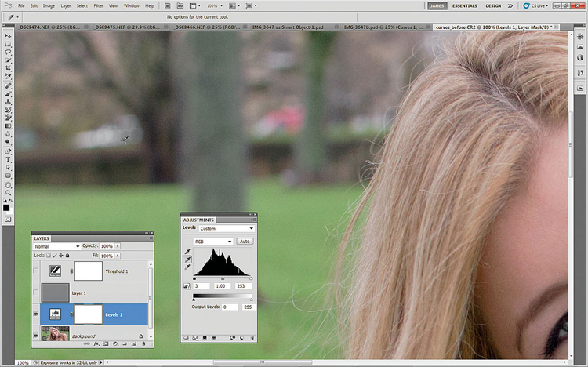
Task: Open the Levels preset Custom dropdown
Action: (x=227, y=228)
